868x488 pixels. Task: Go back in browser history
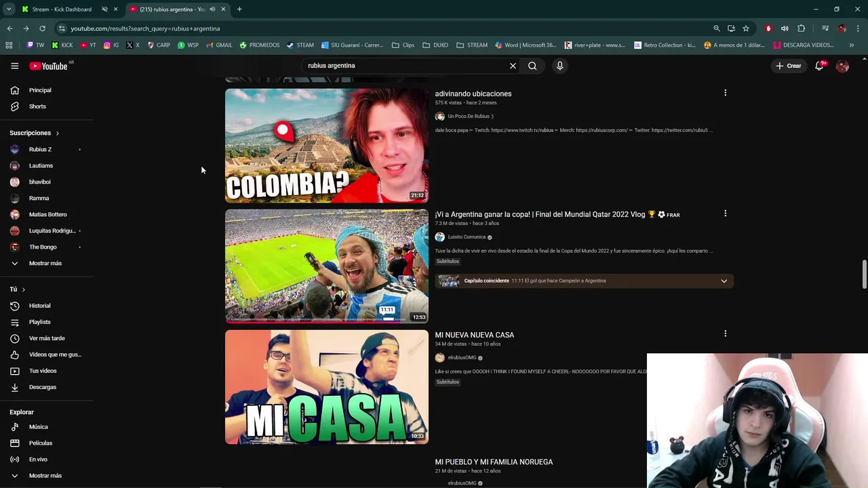pos(9,28)
